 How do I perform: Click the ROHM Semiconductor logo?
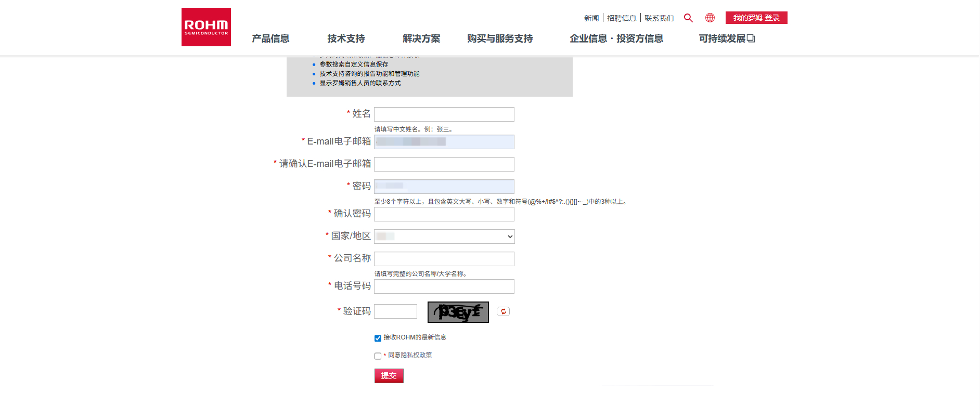[206, 27]
